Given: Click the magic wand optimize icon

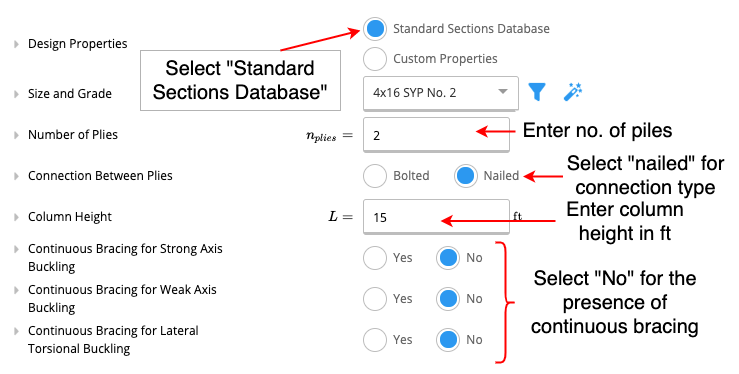Looking at the screenshot, I should [573, 92].
